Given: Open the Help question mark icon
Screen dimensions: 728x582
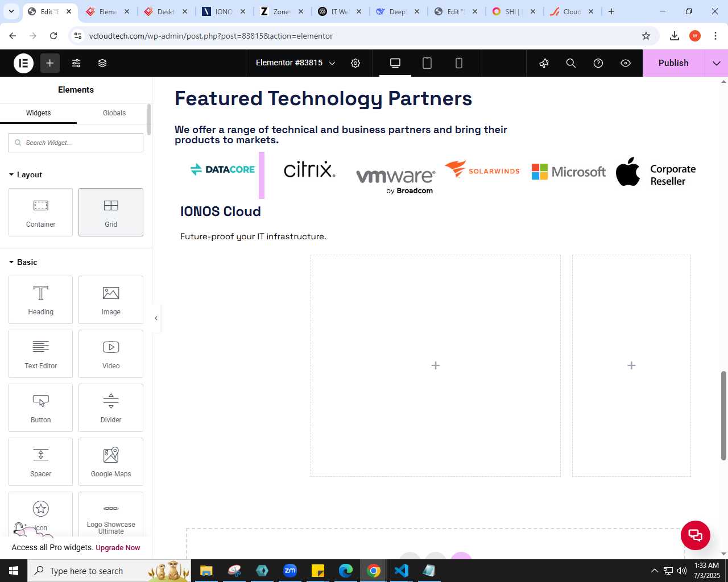Looking at the screenshot, I should (x=598, y=63).
